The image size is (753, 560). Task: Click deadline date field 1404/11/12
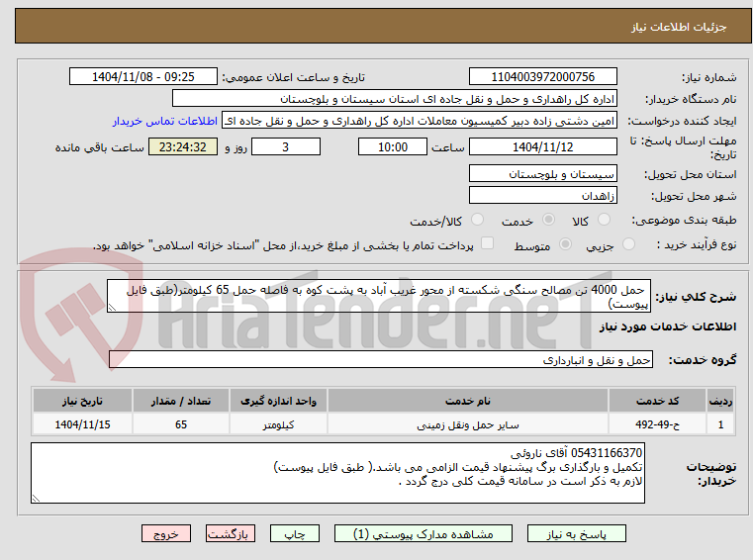[542, 147]
